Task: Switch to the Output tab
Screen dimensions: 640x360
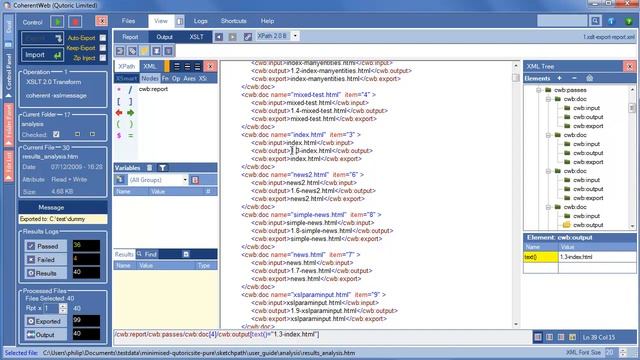Action: pos(164,37)
